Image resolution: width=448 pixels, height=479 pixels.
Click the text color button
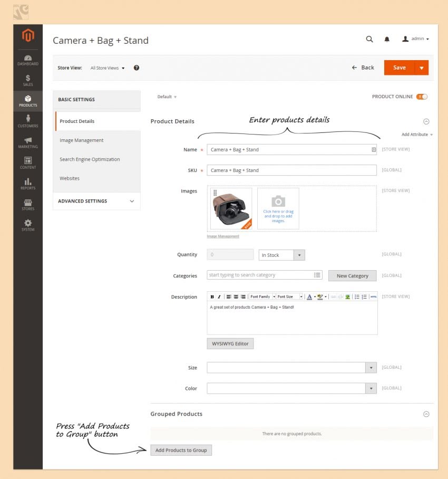point(309,296)
